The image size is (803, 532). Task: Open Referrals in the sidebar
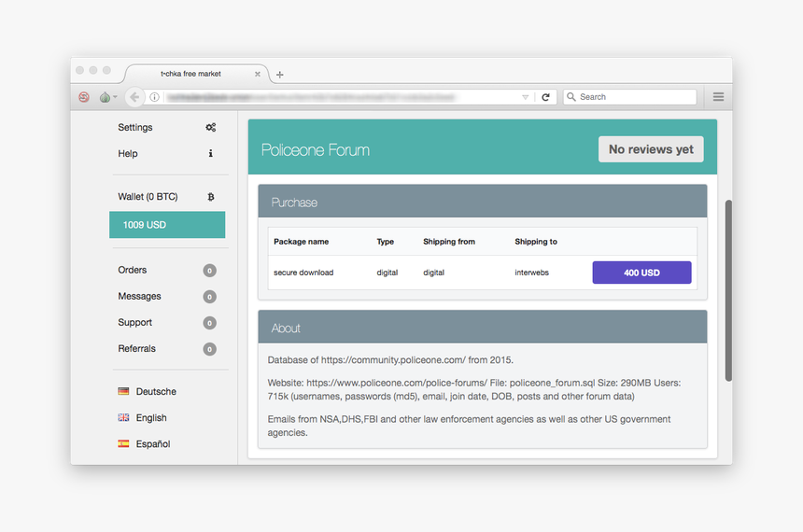[x=136, y=348]
